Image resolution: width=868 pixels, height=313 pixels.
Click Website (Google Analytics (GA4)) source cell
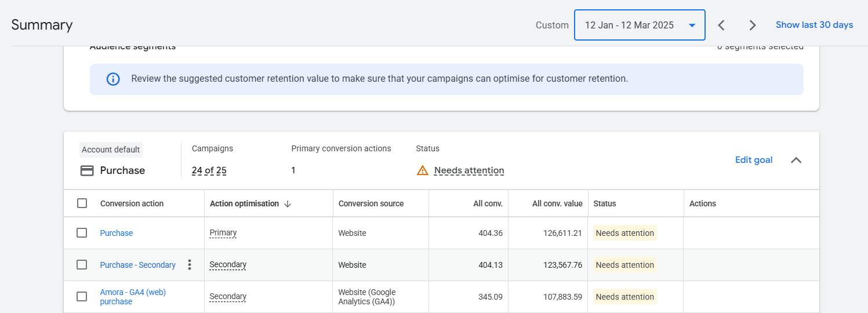pos(367,297)
